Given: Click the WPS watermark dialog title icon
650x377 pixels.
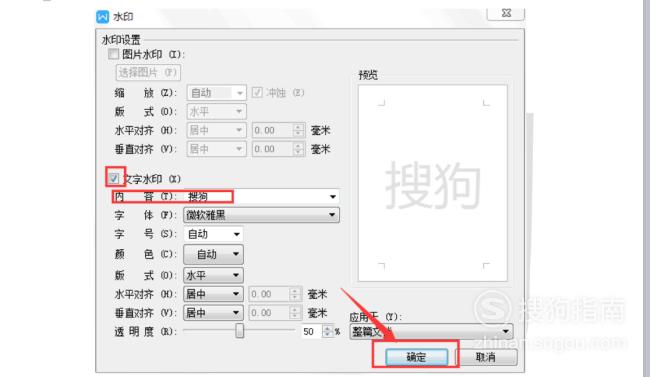Looking at the screenshot, I should (102, 17).
